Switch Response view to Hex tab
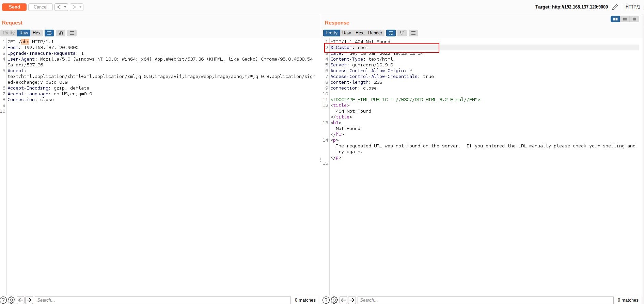Viewport: 644px width, 304px height. click(359, 33)
